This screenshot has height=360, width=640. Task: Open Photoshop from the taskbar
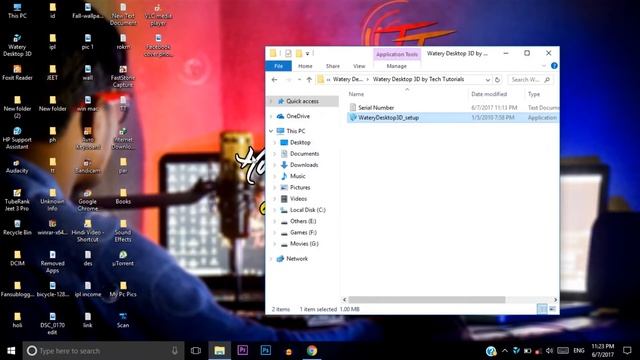click(266, 351)
